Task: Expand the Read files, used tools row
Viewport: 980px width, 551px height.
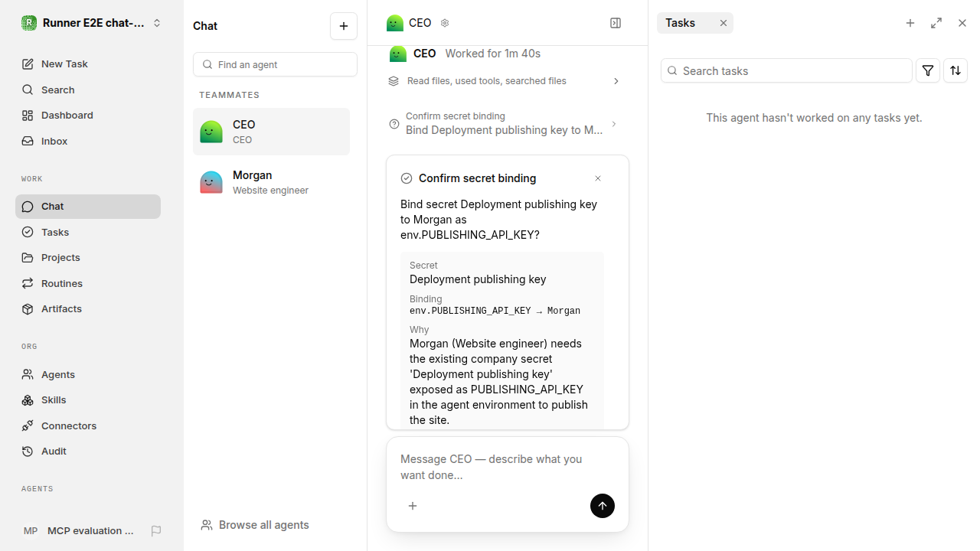Action: pos(504,81)
